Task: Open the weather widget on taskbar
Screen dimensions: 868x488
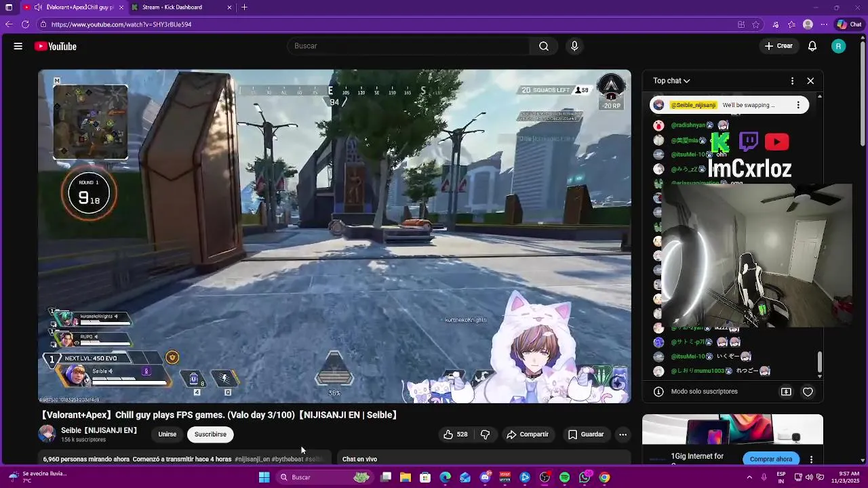Action: (x=37, y=477)
